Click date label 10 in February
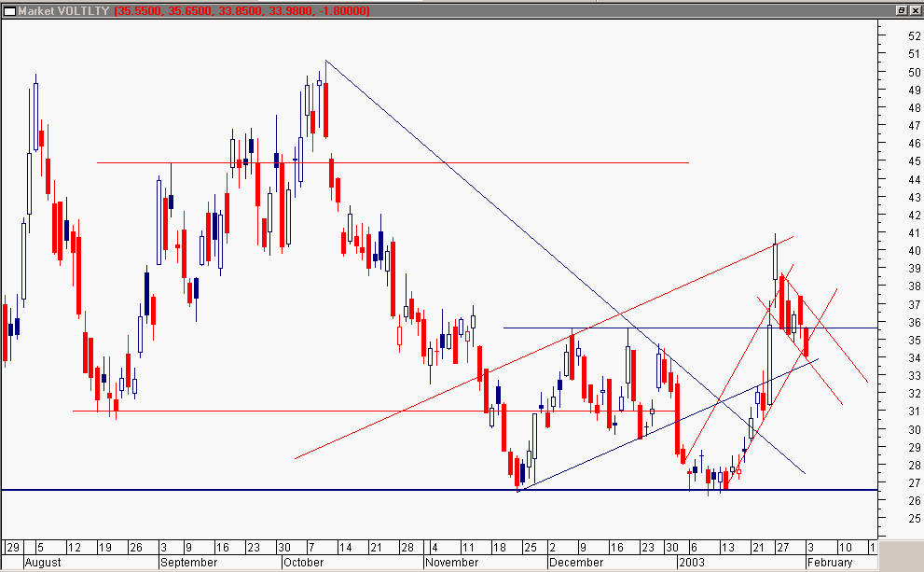This screenshot has width=924, height=572. [845, 547]
